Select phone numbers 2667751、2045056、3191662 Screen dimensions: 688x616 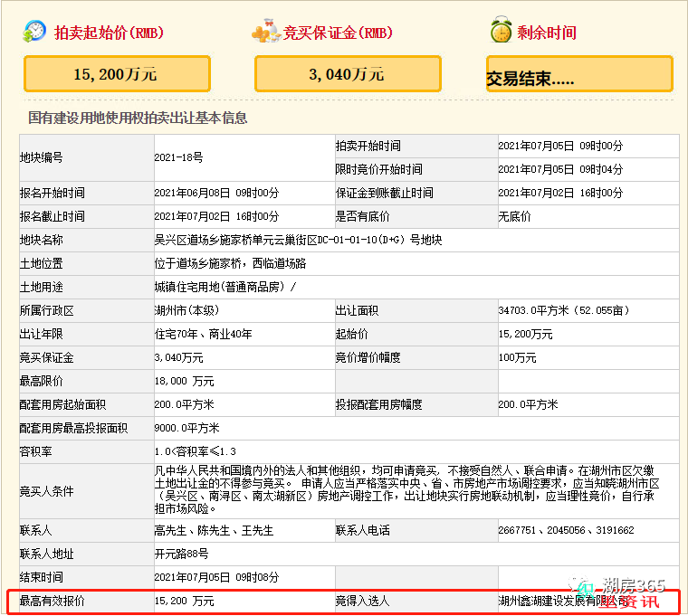pyautogui.click(x=566, y=530)
